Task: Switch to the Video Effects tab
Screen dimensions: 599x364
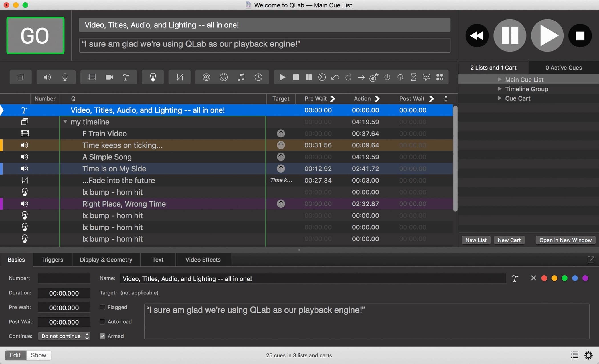Action: point(203,260)
